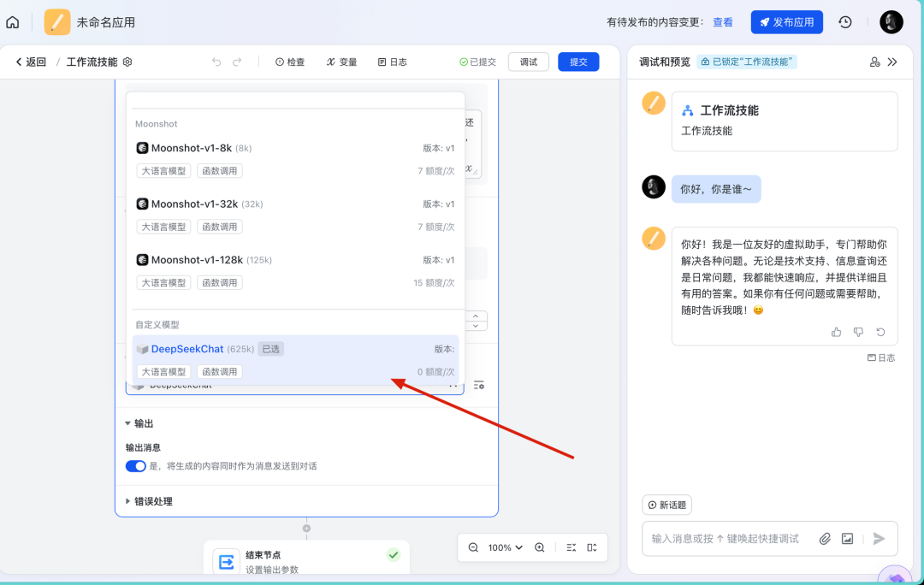Open the 100% zoom level dropdown
Screen dimensions: 924x585
(x=505, y=547)
